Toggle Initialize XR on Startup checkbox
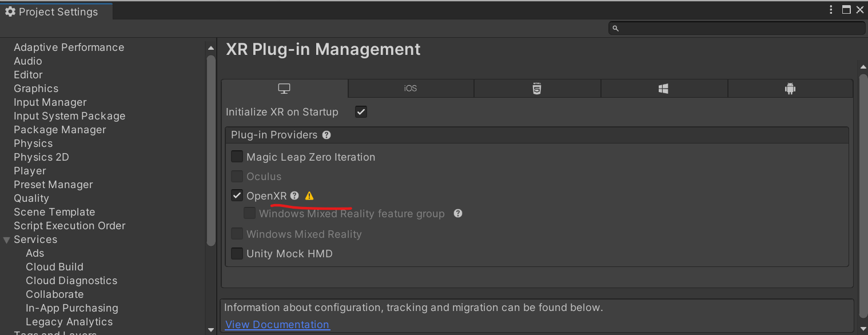Image resolution: width=868 pixels, height=335 pixels. coord(361,112)
